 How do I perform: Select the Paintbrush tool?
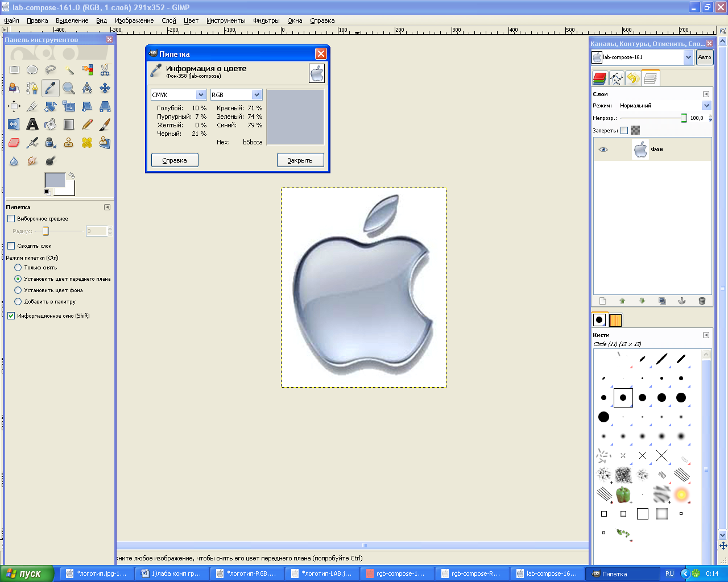[105, 124]
